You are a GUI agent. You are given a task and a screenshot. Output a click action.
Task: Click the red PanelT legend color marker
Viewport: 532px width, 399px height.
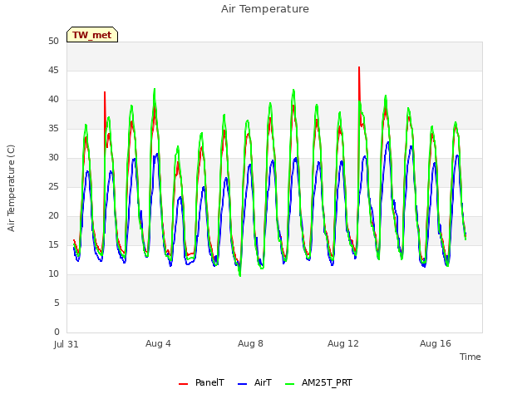183,384
